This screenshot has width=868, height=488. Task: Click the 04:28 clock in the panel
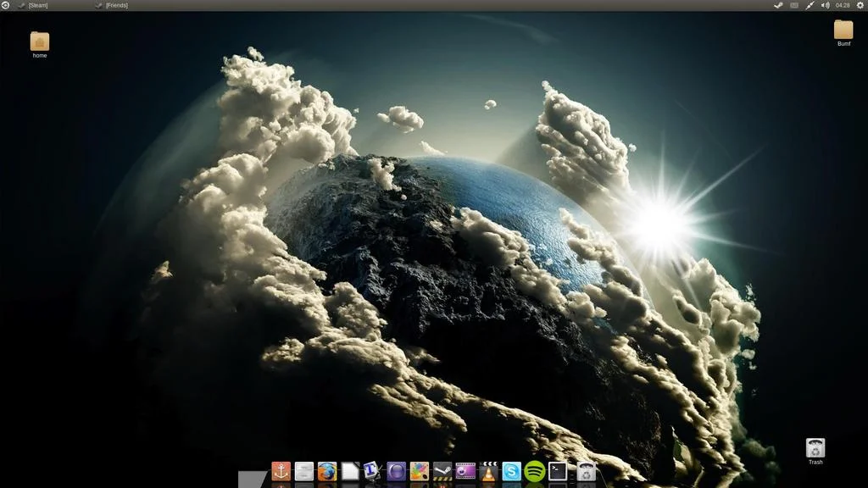(x=843, y=5)
